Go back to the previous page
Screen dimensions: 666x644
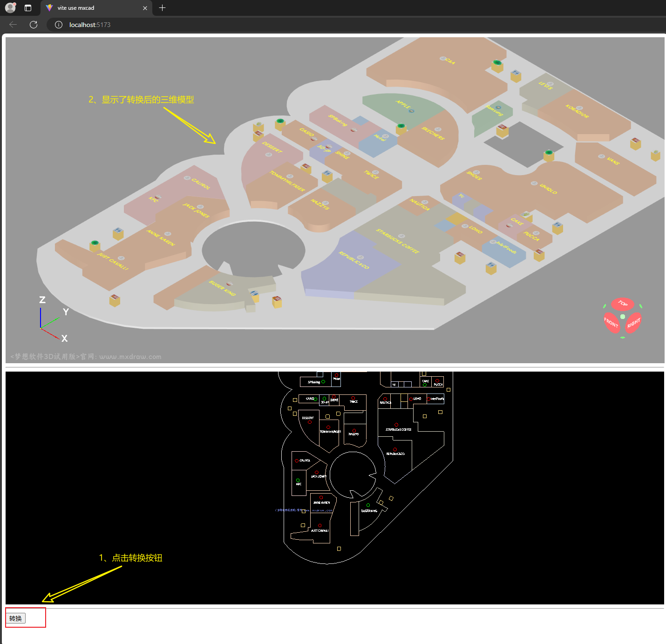tap(13, 25)
